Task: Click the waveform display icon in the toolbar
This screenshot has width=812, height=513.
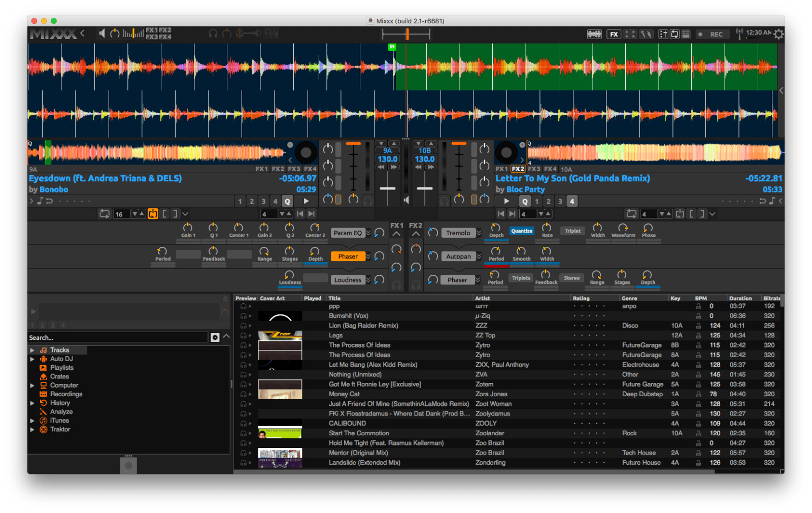Action: point(594,34)
